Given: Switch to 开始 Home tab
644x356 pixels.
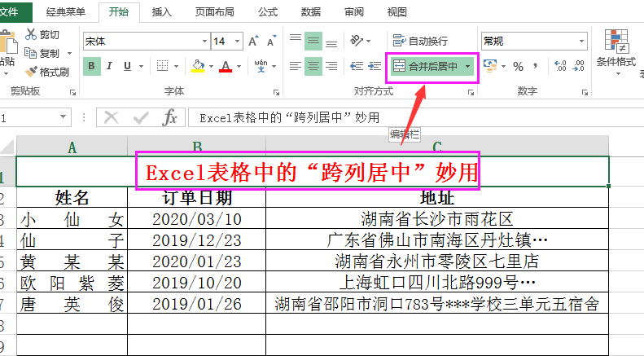Looking at the screenshot, I should [x=119, y=12].
